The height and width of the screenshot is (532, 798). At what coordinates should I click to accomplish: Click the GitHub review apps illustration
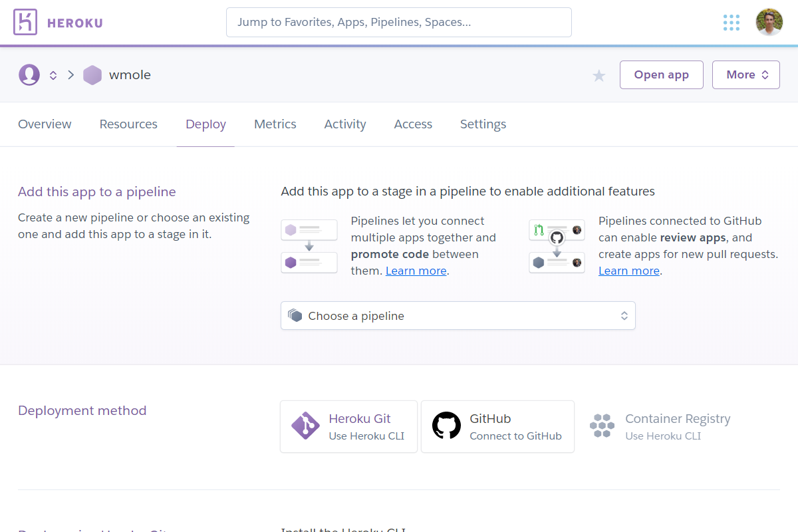[557, 246]
